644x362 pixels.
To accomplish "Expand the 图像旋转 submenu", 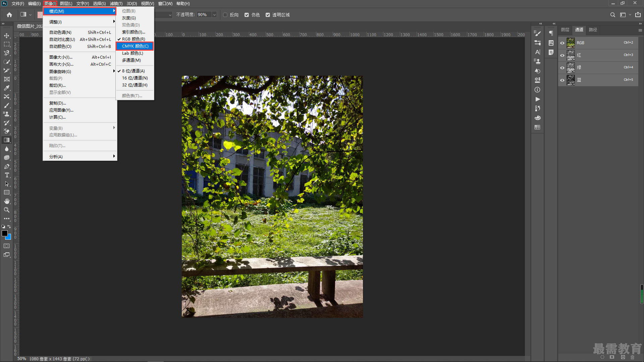I will pos(80,71).
